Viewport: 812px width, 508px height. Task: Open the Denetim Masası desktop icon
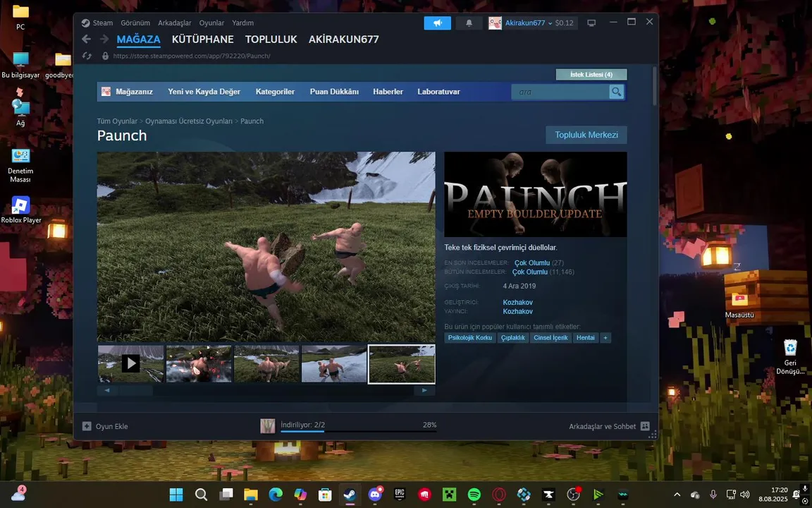[x=20, y=165]
